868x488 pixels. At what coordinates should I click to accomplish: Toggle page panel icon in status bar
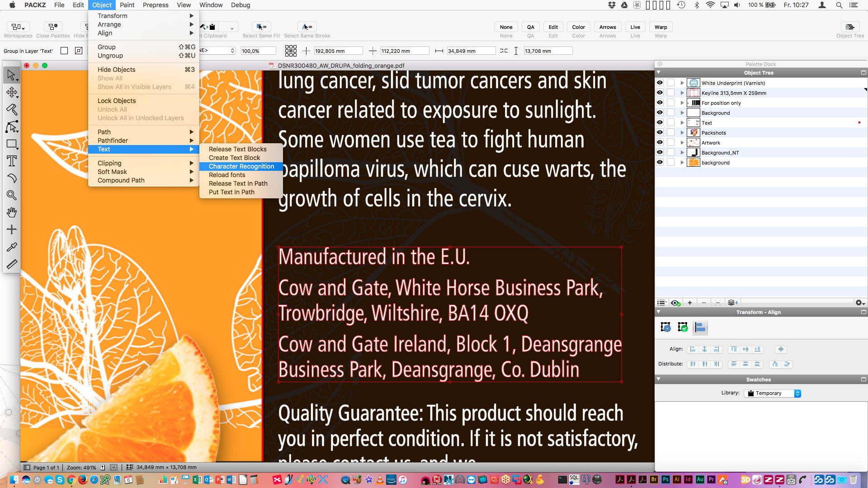click(27, 468)
